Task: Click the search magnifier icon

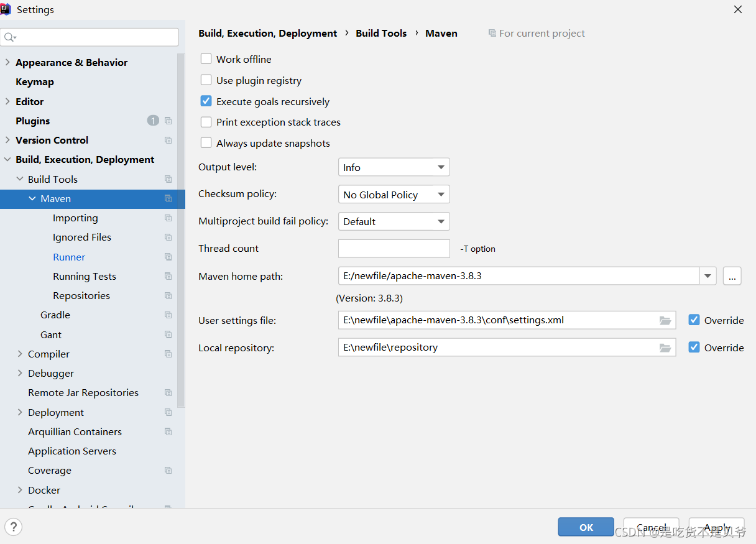Action: [x=10, y=37]
